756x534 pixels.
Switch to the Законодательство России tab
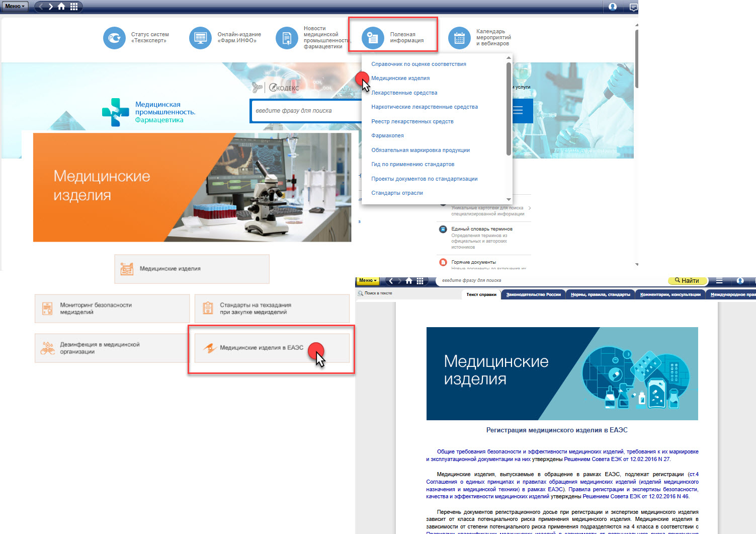[x=533, y=294]
